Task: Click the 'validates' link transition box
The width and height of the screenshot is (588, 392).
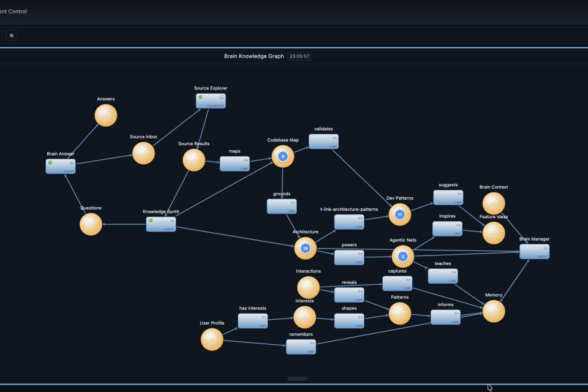Action: (x=323, y=141)
